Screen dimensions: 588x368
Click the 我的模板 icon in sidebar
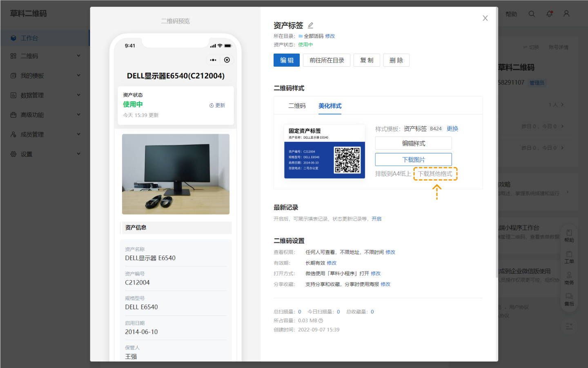tap(13, 76)
